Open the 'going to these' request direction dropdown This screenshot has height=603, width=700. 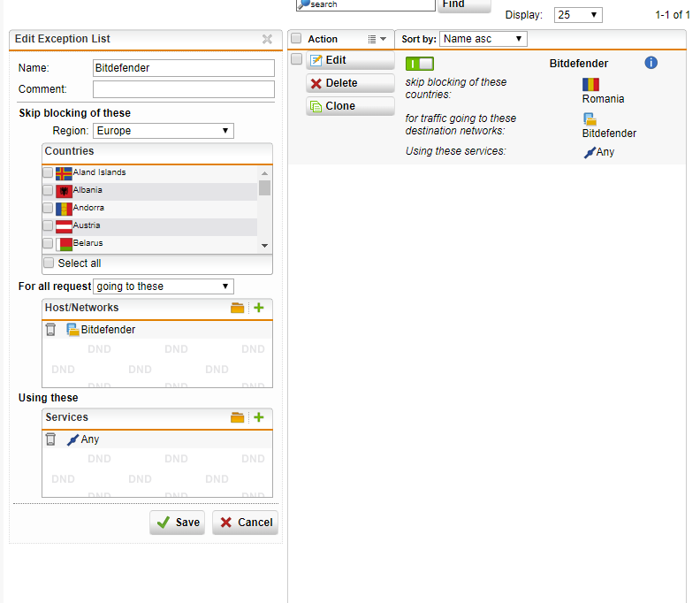[163, 286]
